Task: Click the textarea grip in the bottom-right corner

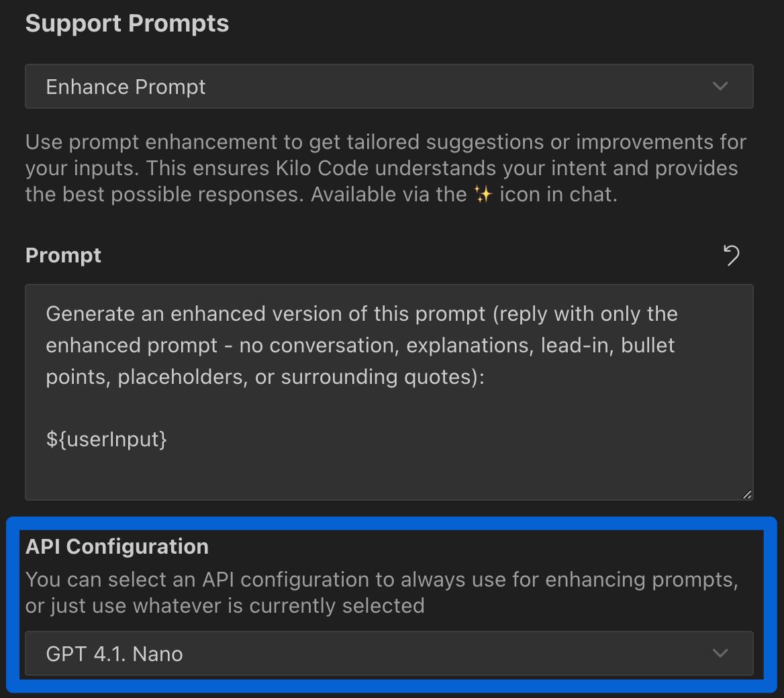Action: click(x=746, y=495)
